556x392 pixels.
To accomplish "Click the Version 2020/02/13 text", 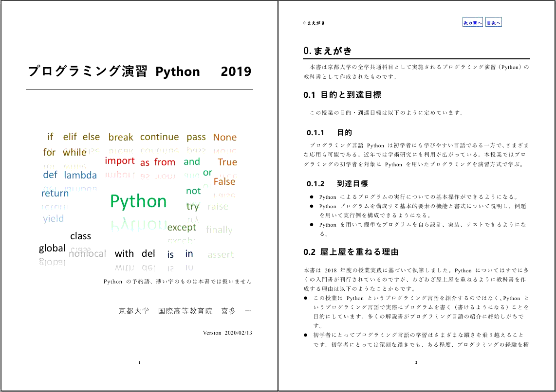I will click(227, 333).
